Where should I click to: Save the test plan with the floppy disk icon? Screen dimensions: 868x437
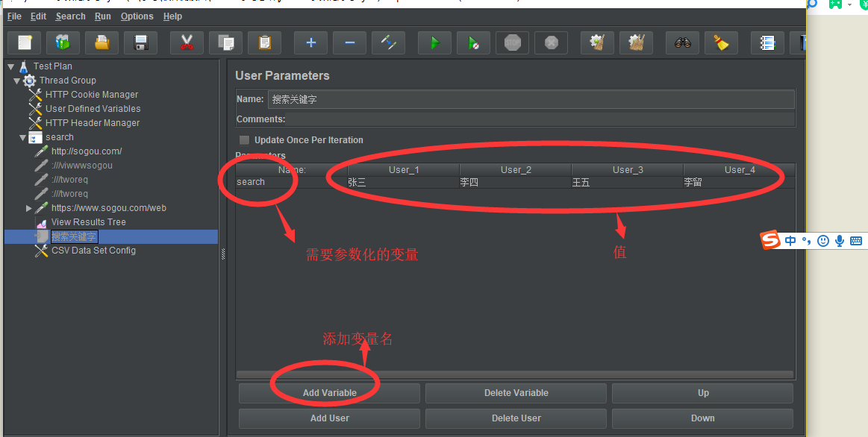(140, 43)
